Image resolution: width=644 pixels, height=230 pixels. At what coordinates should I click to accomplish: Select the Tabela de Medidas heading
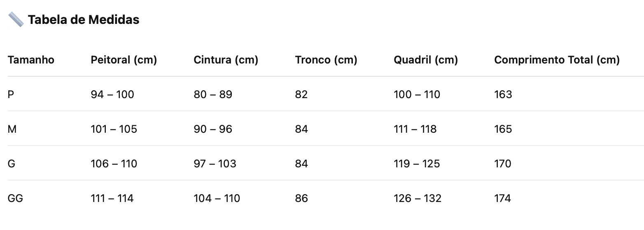pos(84,19)
